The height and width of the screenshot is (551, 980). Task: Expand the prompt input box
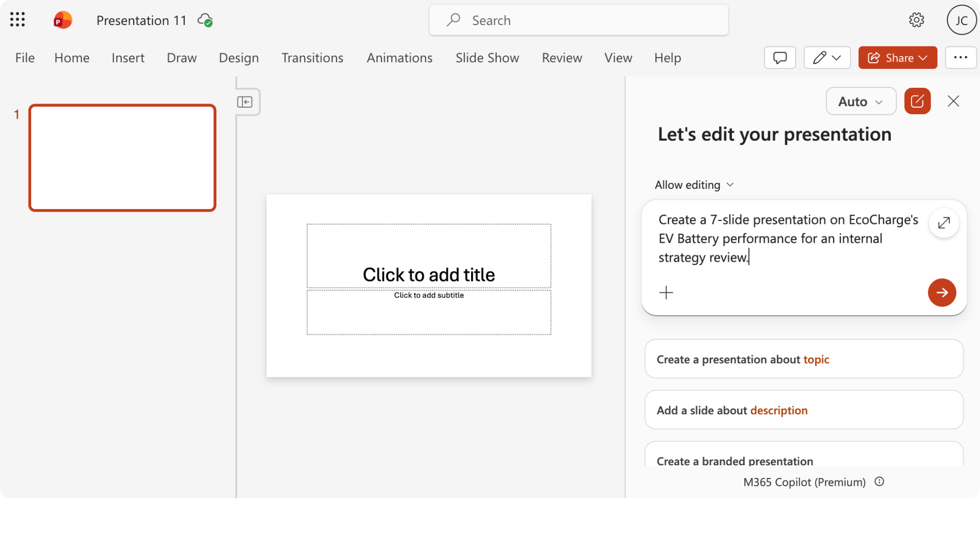(944, 223)
